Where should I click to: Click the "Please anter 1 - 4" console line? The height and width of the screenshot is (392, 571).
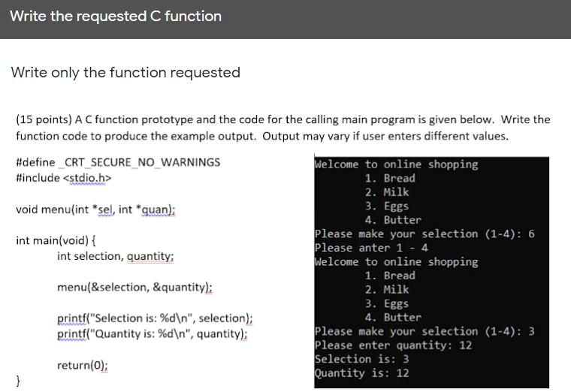[x=371, y=248]
